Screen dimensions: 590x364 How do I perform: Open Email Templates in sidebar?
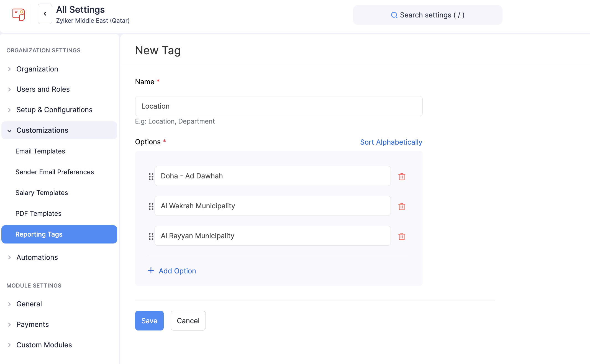point(40,151)
